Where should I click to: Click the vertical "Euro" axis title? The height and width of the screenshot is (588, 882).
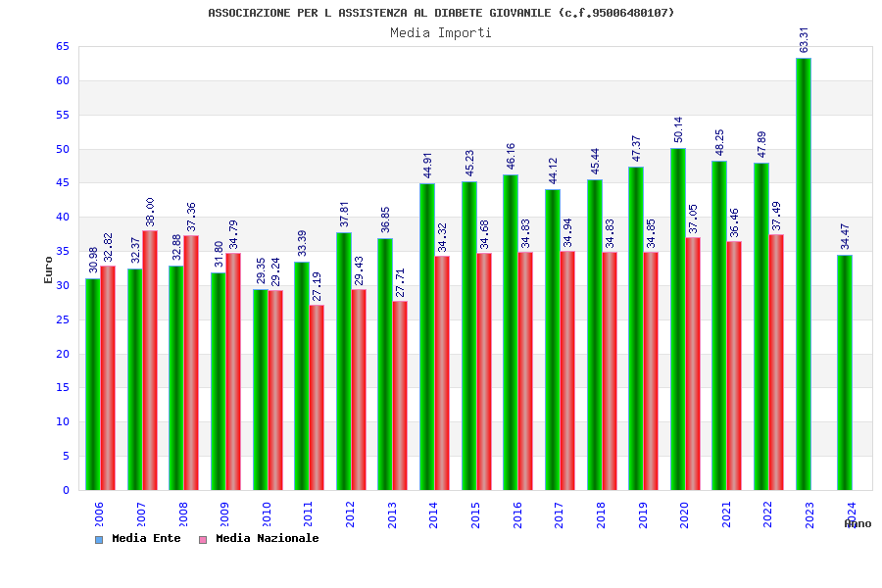48,270
